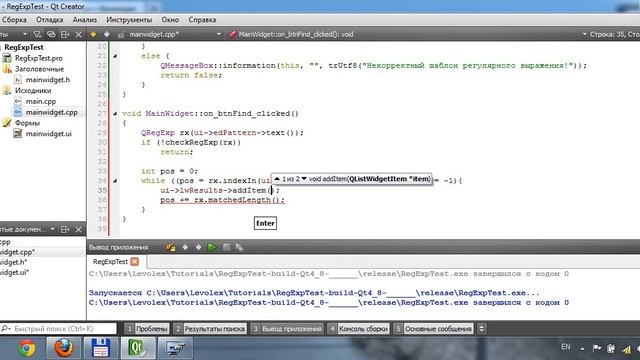Click the output panes up-down selector arrows
640x360 pixels.
(x=482, y=329)
